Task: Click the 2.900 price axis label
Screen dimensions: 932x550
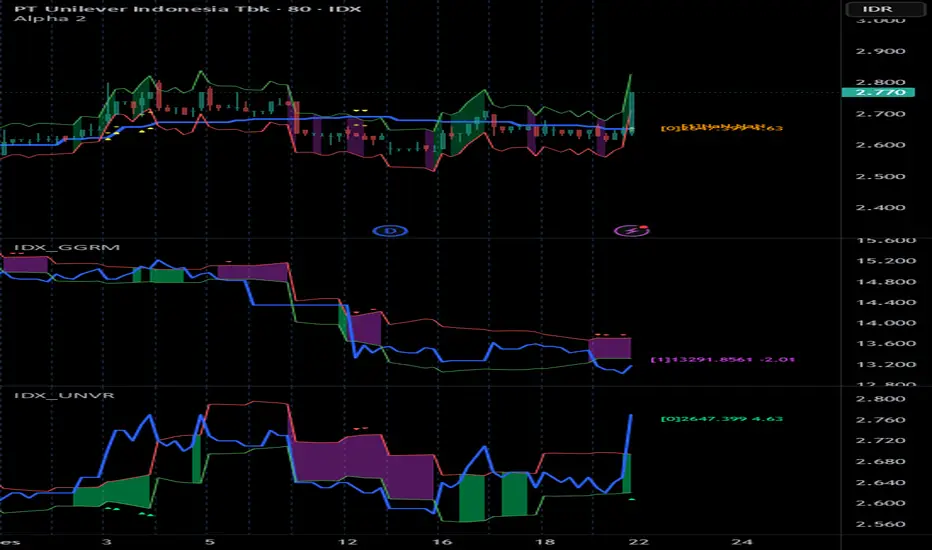Action: pyautogui.click(x=880, y=51)
